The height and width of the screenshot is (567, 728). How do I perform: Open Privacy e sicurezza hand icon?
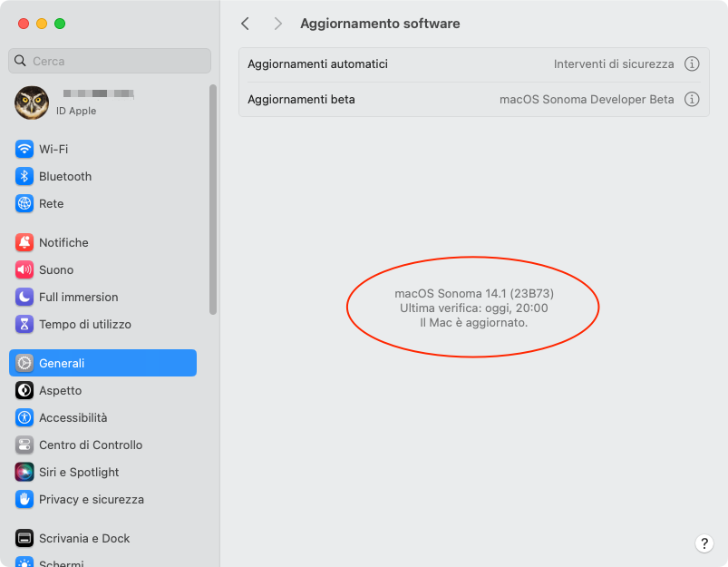[x=24, y=499]
